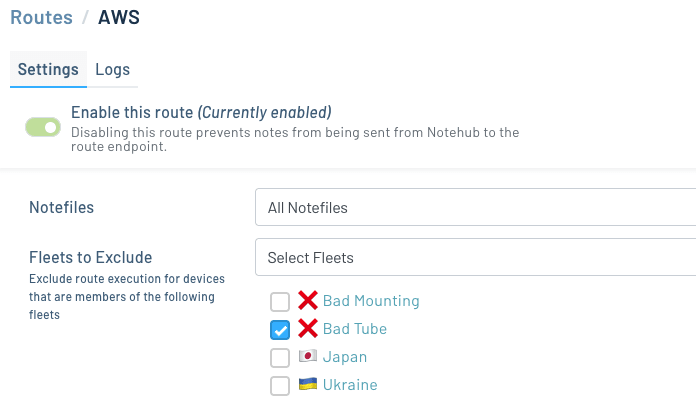Check the Bad Mounting fleet checkbox

click(280, 302)
